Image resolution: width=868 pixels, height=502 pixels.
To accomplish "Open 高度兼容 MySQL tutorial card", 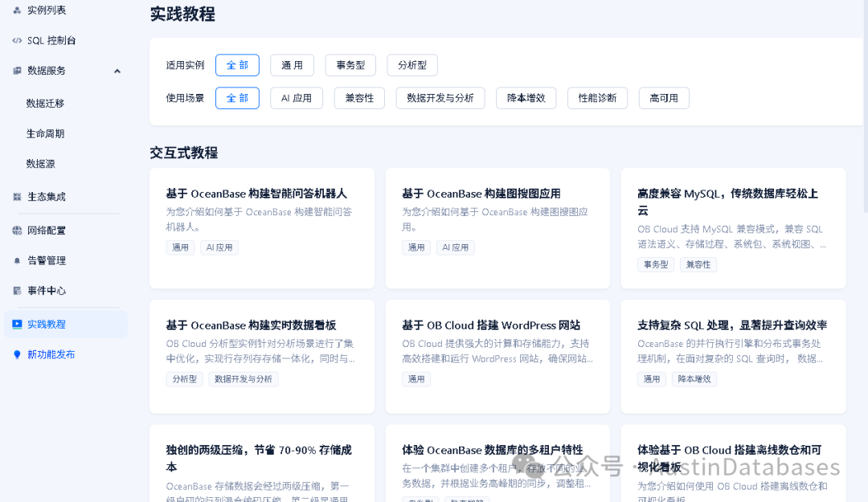I will point(734,228).
